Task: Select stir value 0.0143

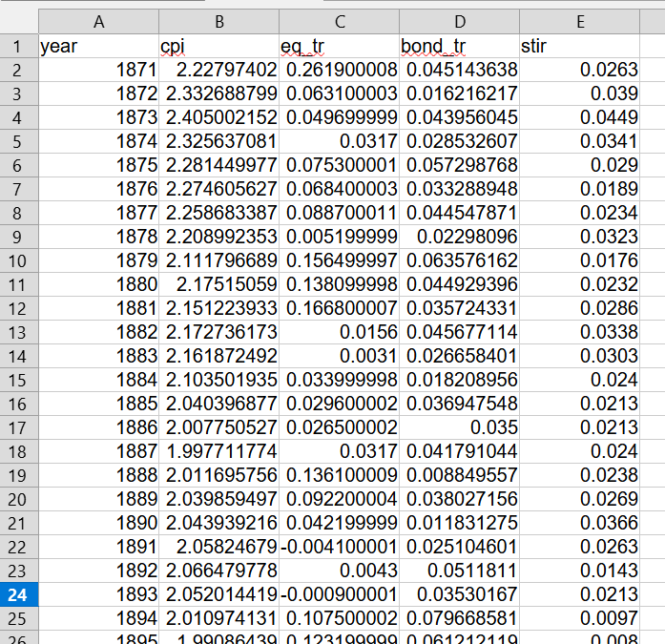Action: pyautogui.click(x=580, y=571)
